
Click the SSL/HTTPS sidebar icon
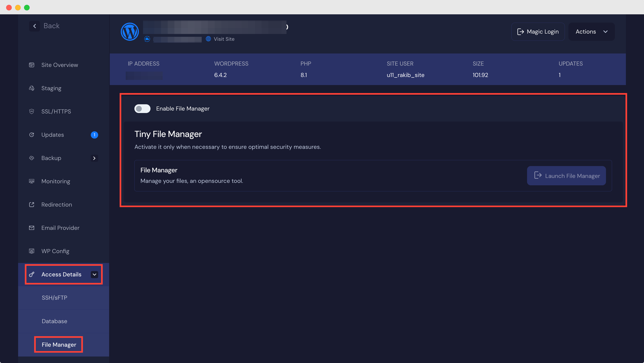click(x=31, y=111)
